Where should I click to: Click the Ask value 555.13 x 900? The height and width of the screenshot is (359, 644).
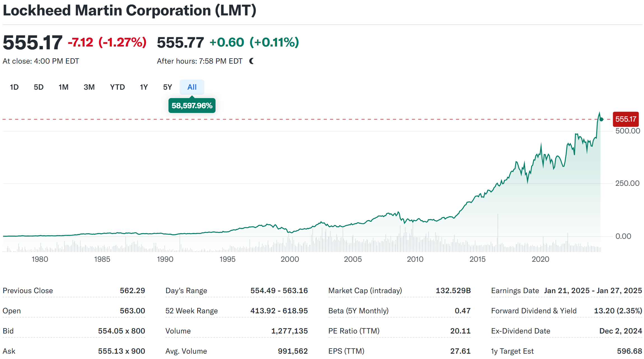coord(121,351)
